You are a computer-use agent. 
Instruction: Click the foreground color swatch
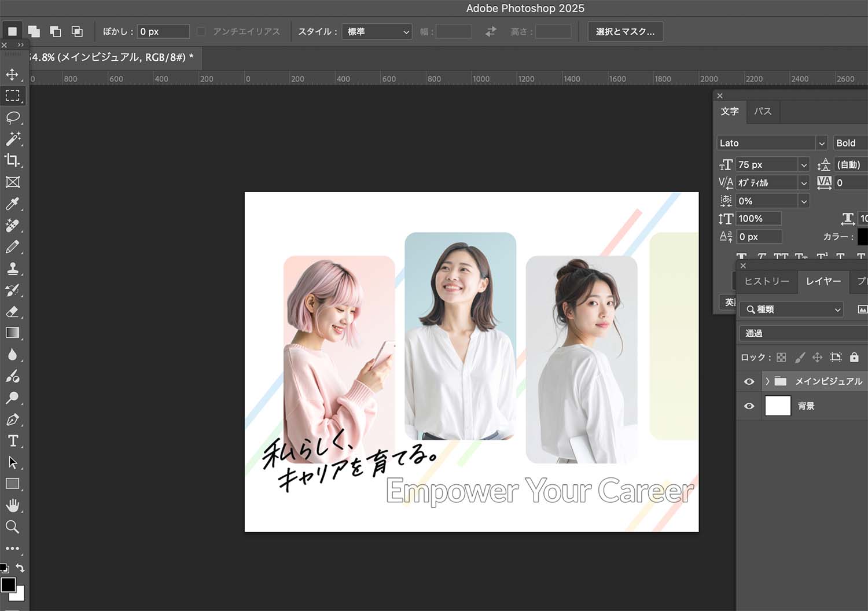(8, 585)
